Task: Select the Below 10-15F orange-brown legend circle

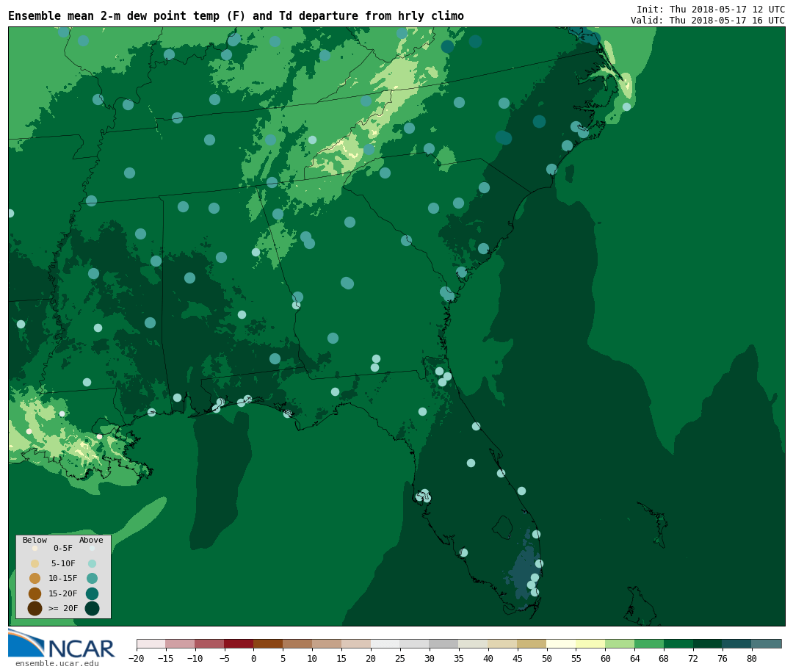Action: (x=35, y=579)
